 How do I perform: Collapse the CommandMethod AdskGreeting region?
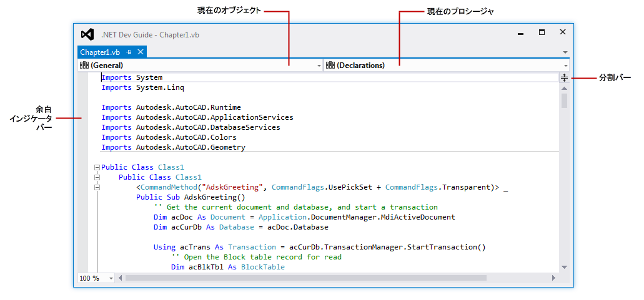pyautogui.click(x=97, y=187)
